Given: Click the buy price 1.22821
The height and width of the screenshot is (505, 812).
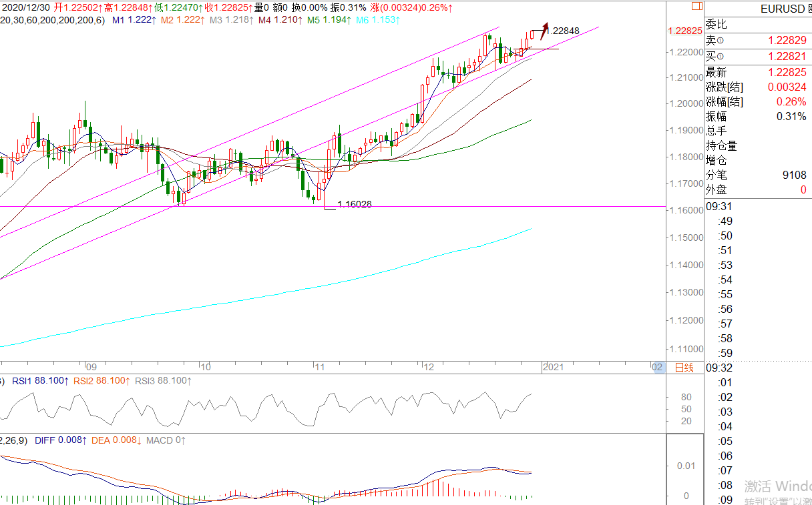Looking at the screenshot, I should point(787,57).
